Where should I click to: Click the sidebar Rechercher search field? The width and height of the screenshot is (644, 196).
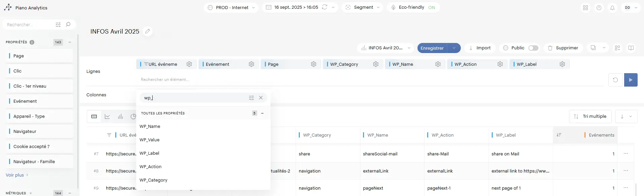pyautogui.click(x=30, y=24)
